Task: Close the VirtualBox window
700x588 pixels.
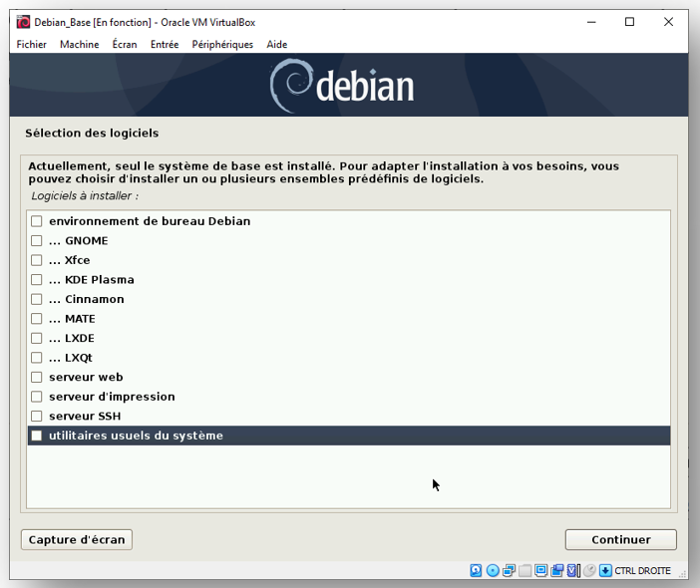Action: 668,22
